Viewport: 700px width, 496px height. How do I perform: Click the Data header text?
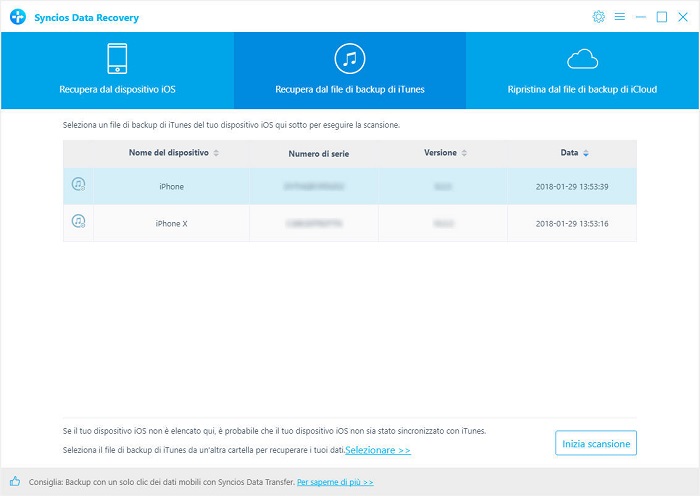point(569,153)
